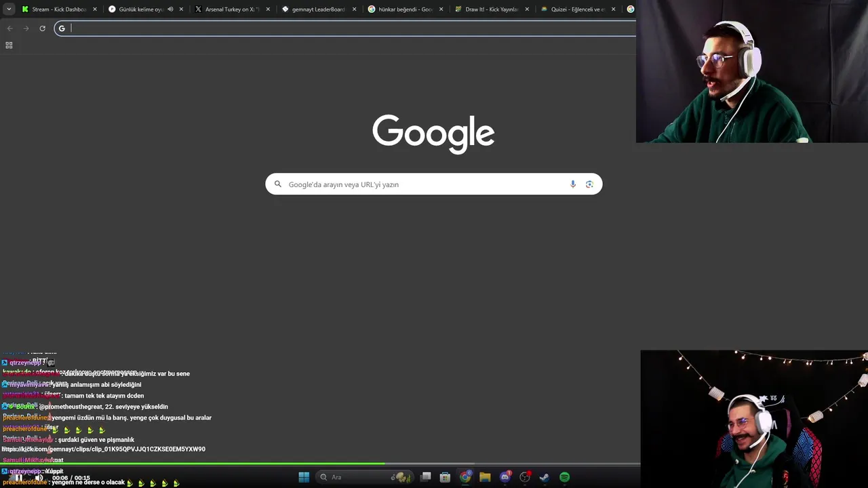Pause the clip playback
Viewport: 868px width, 488px height.
19,478
